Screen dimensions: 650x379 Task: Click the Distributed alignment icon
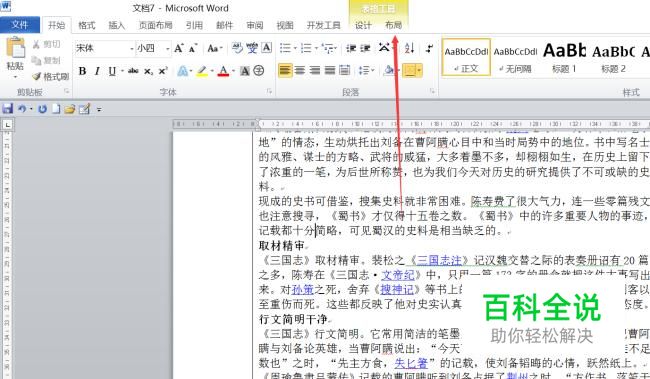pos(344,70)
